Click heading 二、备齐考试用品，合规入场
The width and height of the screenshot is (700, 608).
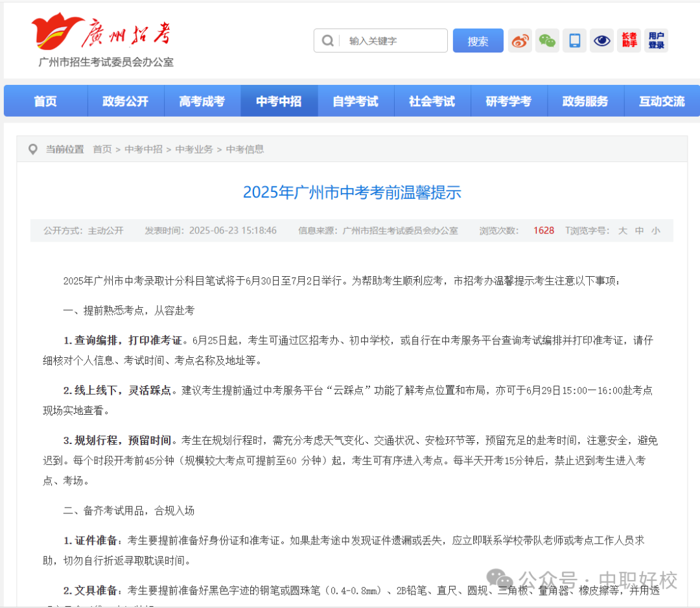pyautogui.click(x=129, y=511)
